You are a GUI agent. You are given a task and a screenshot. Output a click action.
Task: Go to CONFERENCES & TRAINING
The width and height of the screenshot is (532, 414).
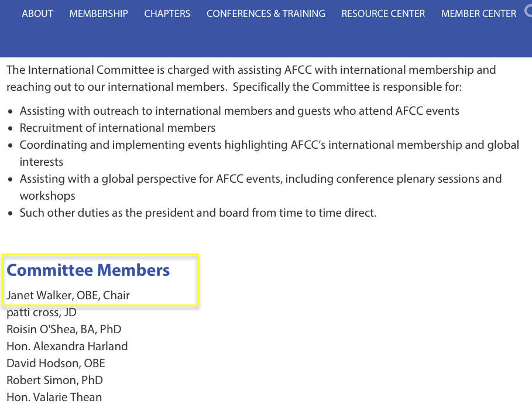[266, 13]
